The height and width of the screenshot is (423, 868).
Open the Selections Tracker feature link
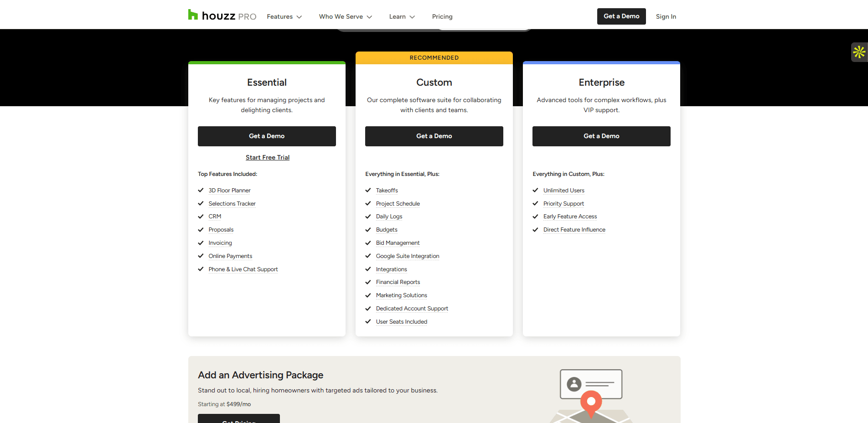pos(232,204)
